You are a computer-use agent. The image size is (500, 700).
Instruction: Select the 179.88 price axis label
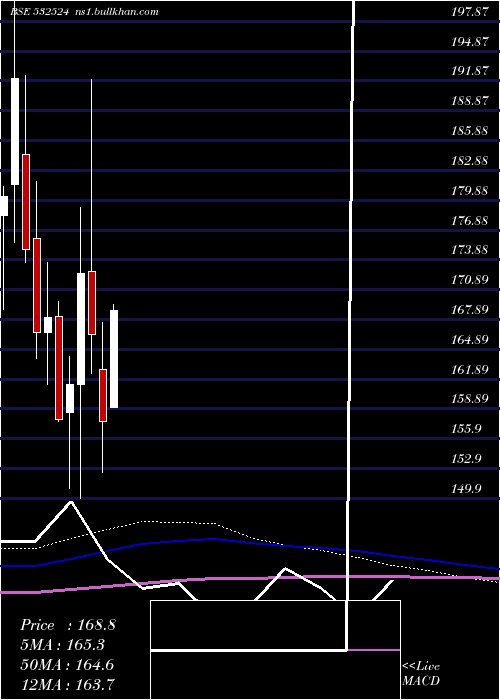469,191
